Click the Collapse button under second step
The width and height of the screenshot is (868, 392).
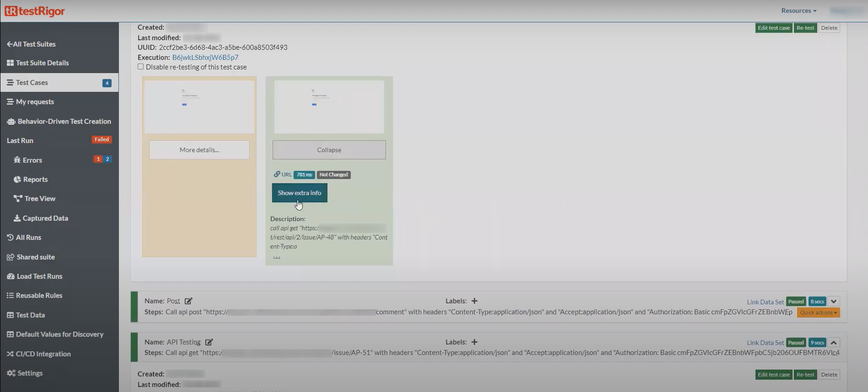[x=329, y=150]
